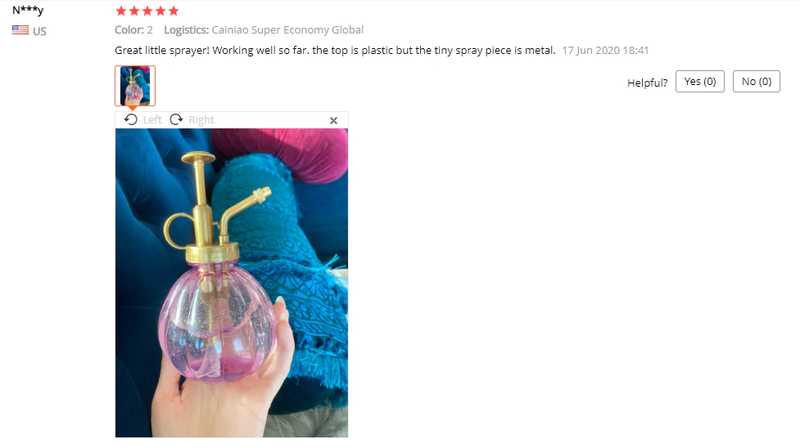
Task: Click the rotate left arrow icon
Action: pos(131,119)
